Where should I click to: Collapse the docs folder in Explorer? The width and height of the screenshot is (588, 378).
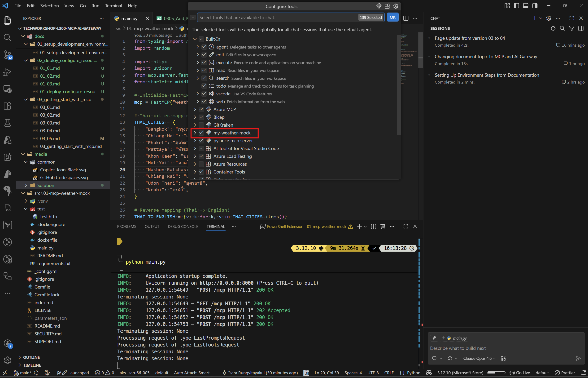click(x=23, y=36)
